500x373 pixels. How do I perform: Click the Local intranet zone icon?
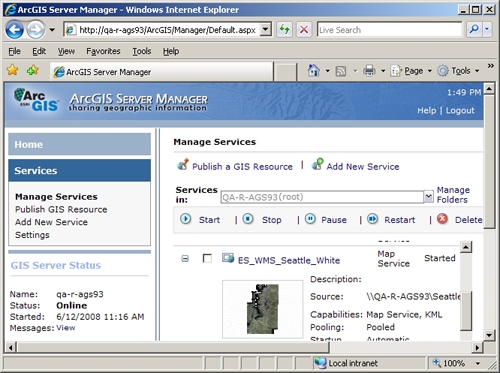tap(320, 363)
